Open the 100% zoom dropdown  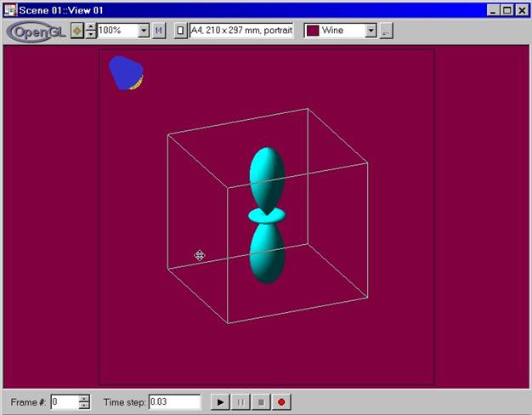tap(144, 31)
